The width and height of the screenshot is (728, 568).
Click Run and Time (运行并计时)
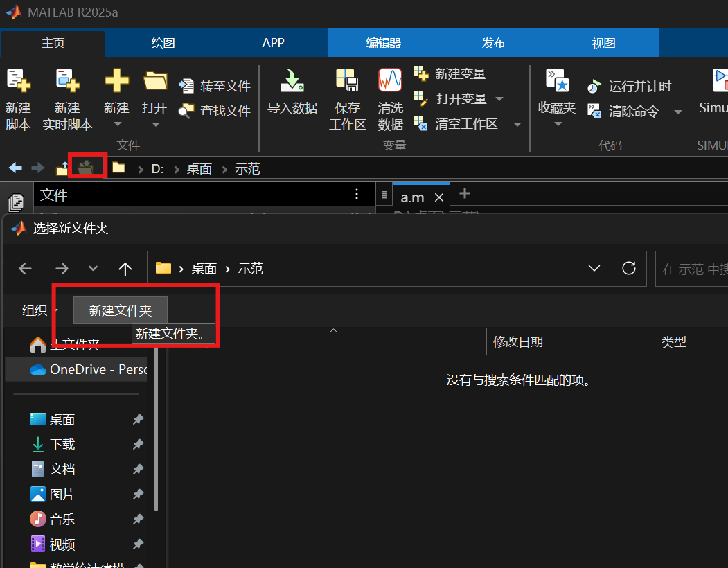pos(629,87)
